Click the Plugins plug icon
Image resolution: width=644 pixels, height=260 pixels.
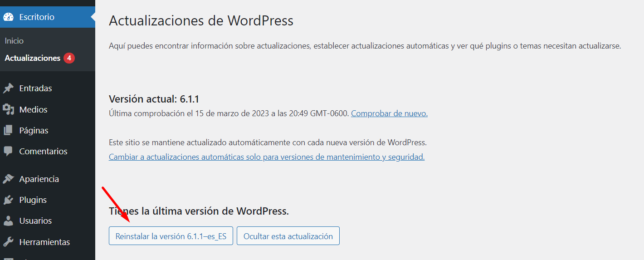coord(8,200)
